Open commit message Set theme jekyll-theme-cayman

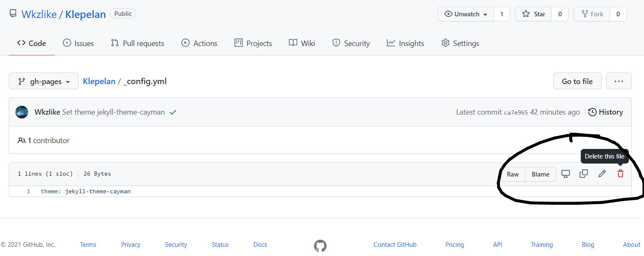113,112
